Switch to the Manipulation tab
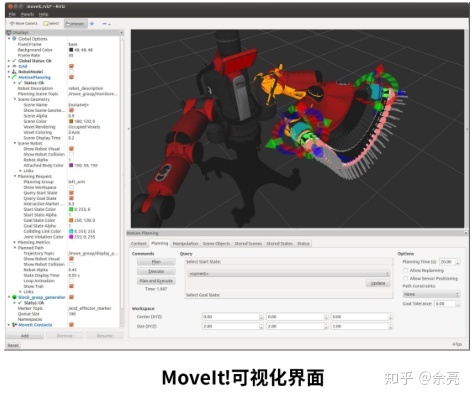This screenshot has width=472, height=398. 185,244
